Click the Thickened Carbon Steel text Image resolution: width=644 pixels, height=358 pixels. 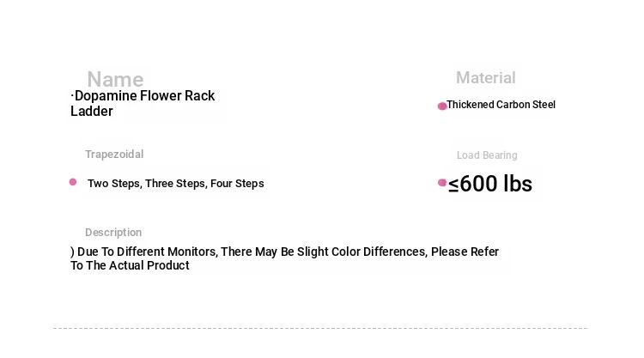click(501, 105)
